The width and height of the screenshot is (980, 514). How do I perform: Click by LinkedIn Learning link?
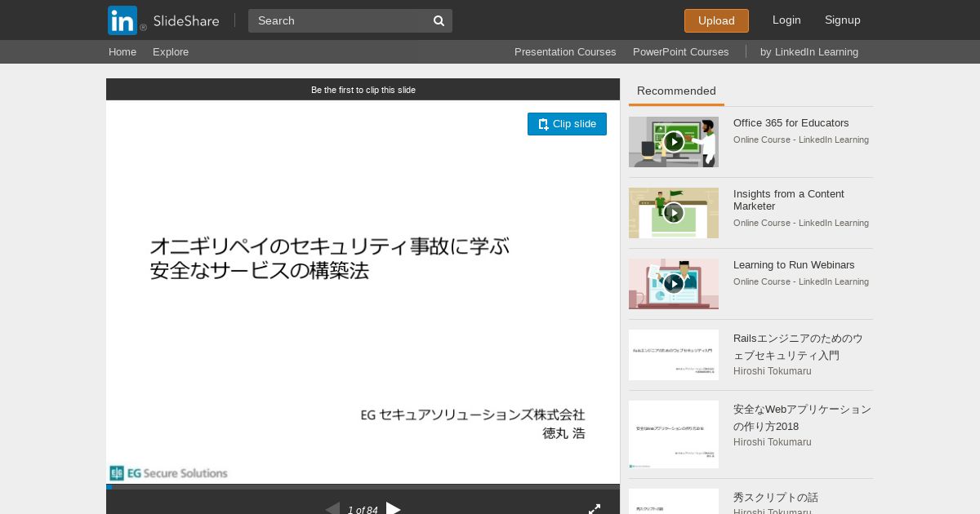(809, 51)
